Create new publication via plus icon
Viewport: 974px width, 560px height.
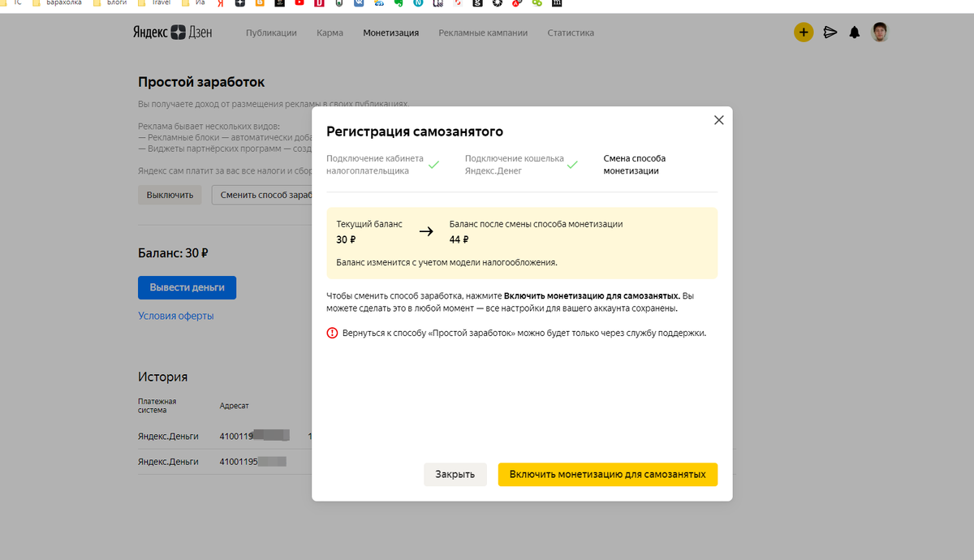coord(803,32)
